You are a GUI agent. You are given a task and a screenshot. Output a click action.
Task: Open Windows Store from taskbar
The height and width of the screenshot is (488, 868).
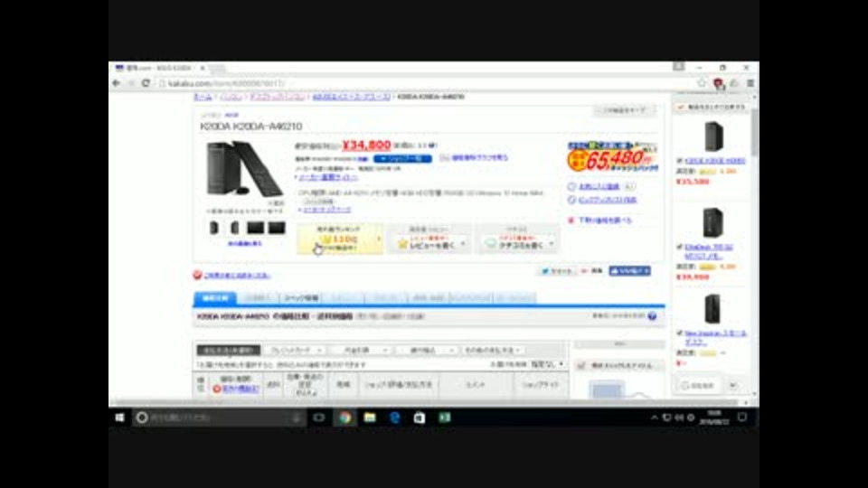[x=420, y=418]
